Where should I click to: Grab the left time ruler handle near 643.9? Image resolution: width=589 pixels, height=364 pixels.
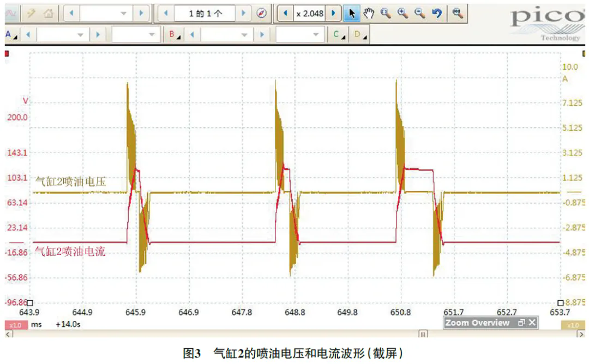point(29,302)
